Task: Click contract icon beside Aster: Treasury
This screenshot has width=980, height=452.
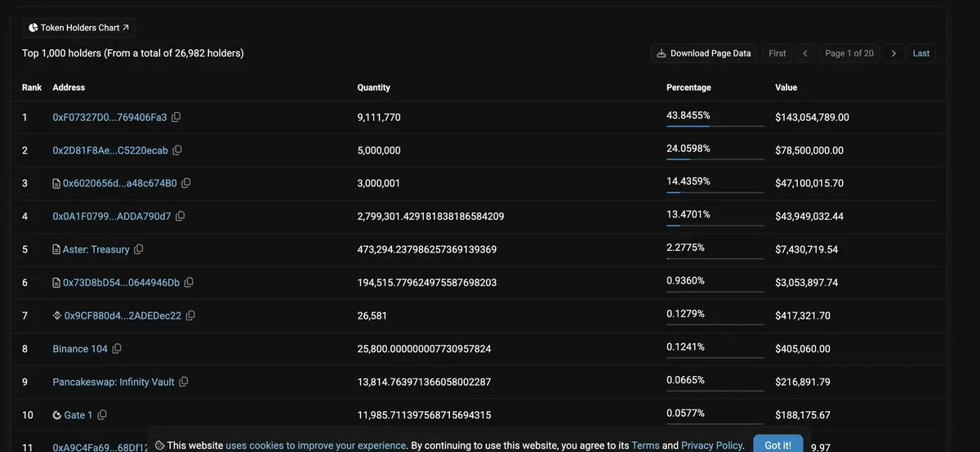Action: 56,249
